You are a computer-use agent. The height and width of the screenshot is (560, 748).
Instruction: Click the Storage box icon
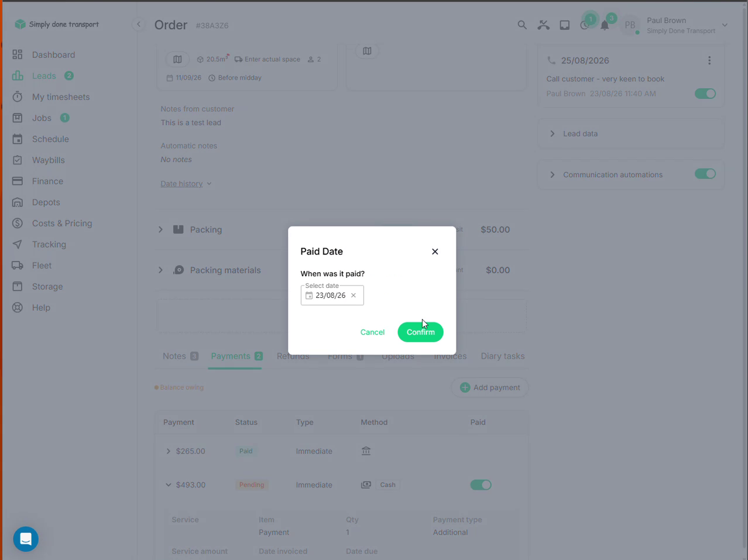tap(18, 286)
